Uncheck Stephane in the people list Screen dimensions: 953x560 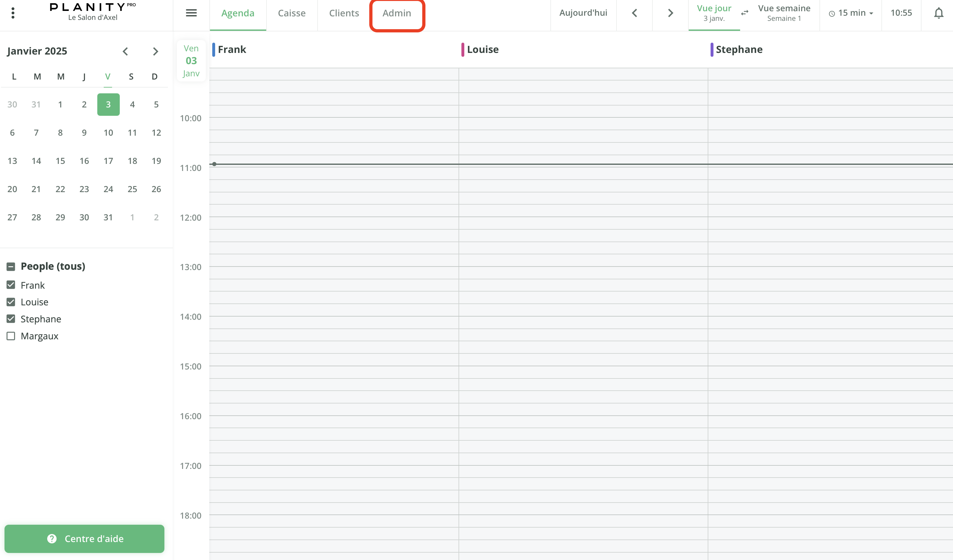(x=11, y=319)
